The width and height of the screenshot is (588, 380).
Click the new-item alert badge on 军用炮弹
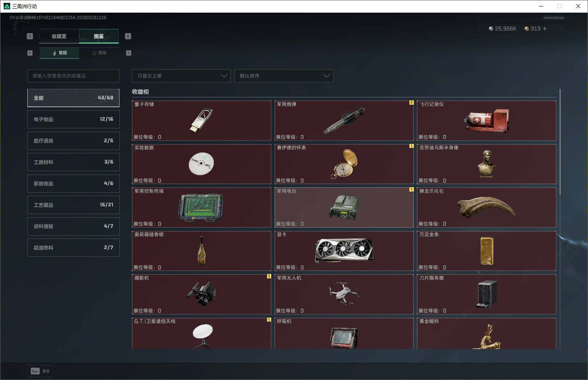click(x=411, y=103)
